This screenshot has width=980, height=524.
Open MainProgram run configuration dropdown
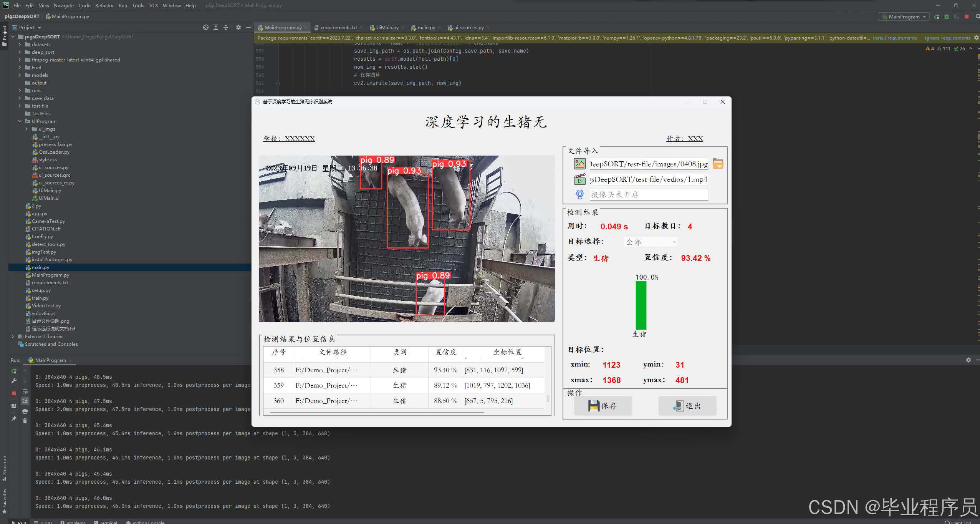point(904,17)
